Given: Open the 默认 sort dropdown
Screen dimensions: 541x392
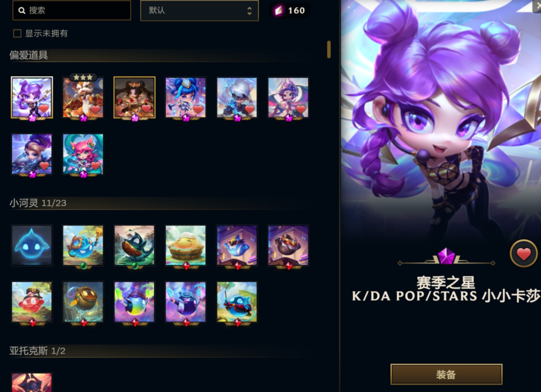Looking at the screenshot, I should [x=199, y=10].
